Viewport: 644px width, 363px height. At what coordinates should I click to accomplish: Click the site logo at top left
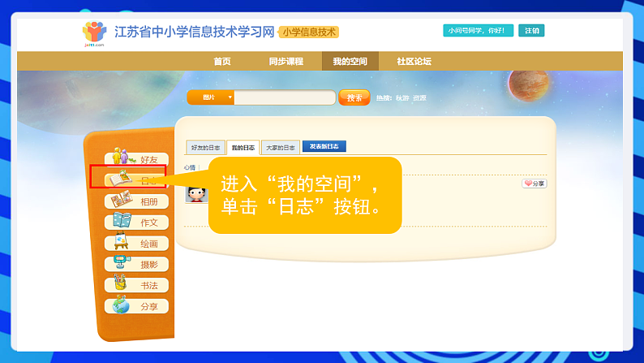point(94,32)
